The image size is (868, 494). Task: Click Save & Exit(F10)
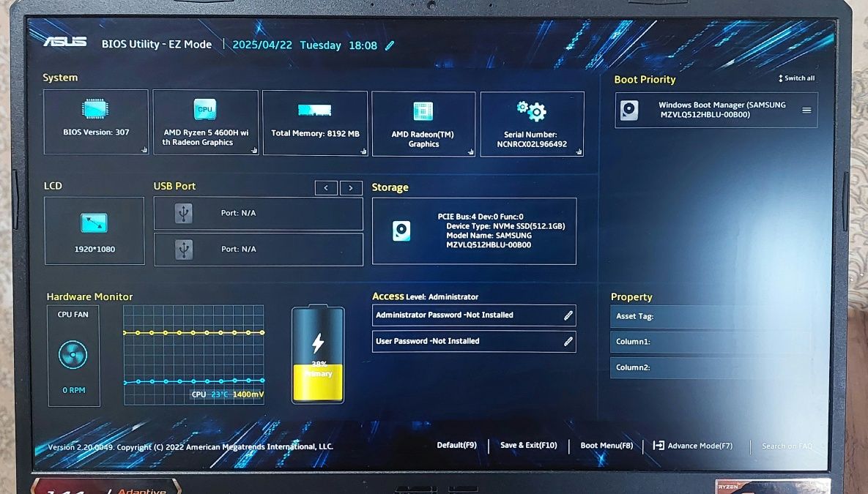529,445
